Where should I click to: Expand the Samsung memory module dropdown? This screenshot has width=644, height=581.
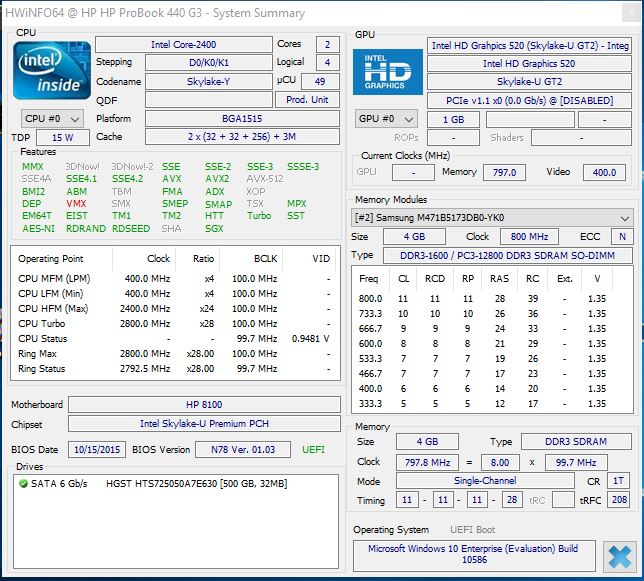tap(492, 218)
